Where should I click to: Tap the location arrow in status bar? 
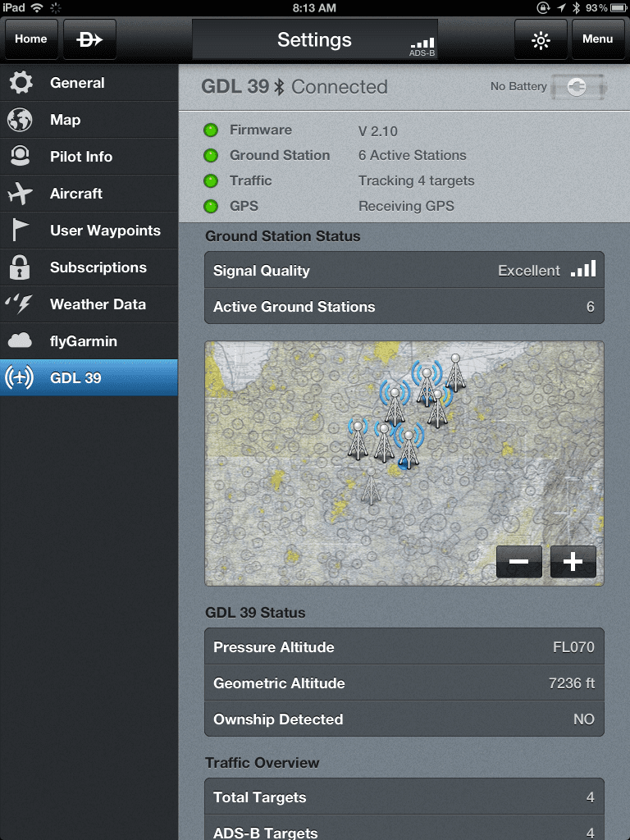pos(561,7)
